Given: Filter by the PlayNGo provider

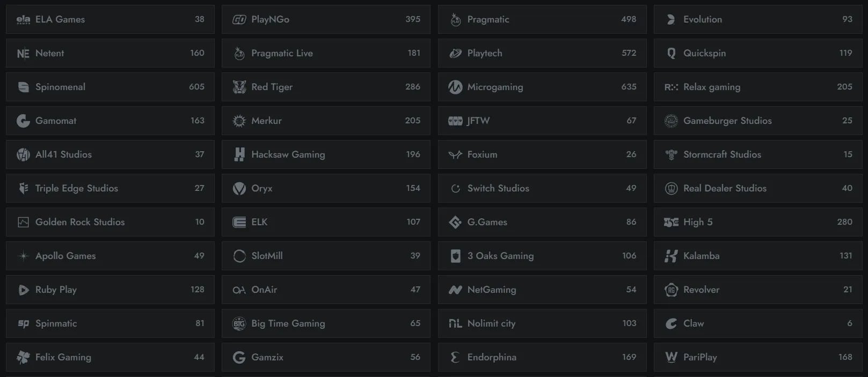Looking at the screenshot, I should click(326, 19).
